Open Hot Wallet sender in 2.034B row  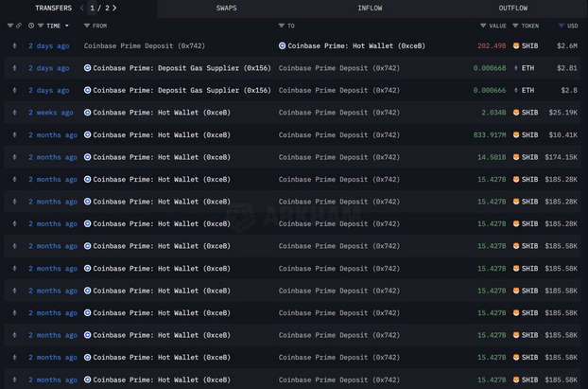click(162, 113)
